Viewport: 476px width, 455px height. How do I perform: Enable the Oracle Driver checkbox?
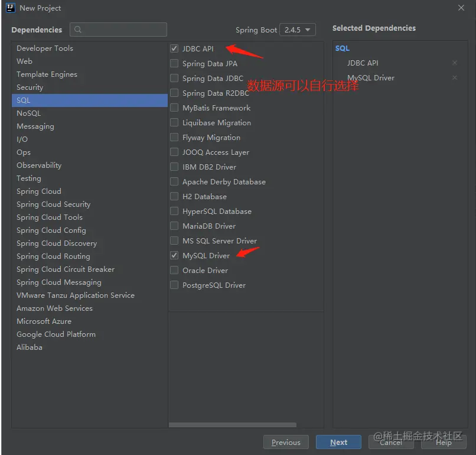click(174, 270)
